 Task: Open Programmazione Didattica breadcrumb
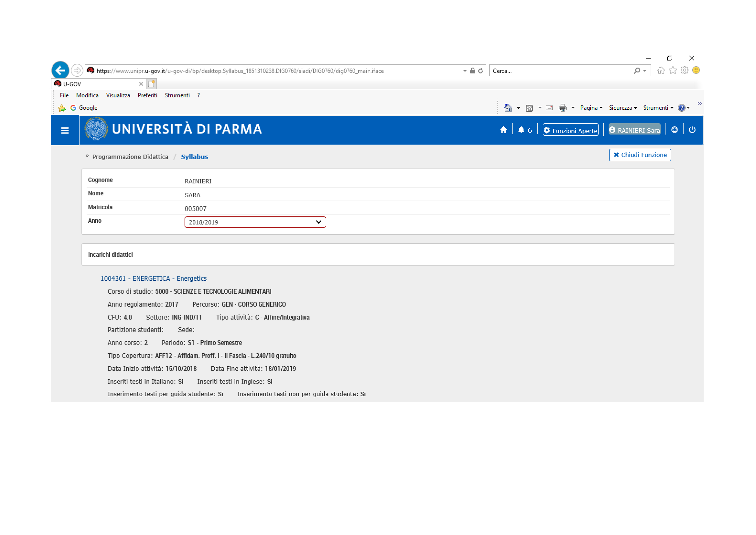tap(130, 157)
